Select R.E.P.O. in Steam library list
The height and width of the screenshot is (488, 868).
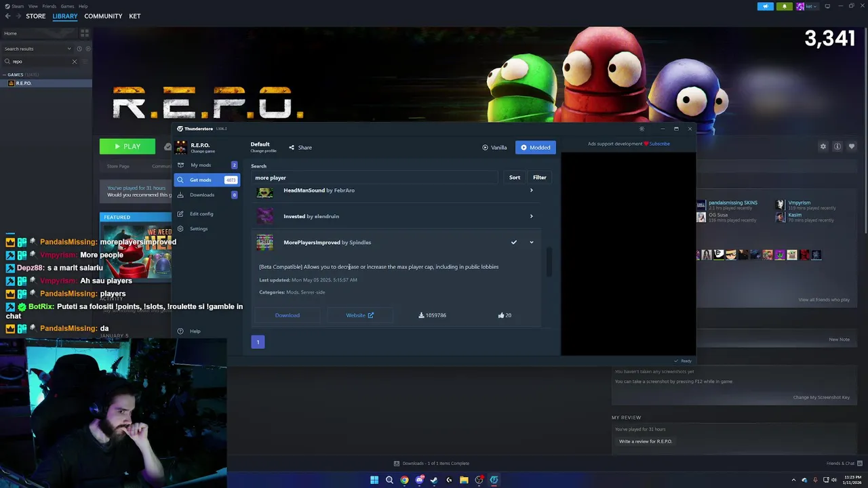(46, 83)
